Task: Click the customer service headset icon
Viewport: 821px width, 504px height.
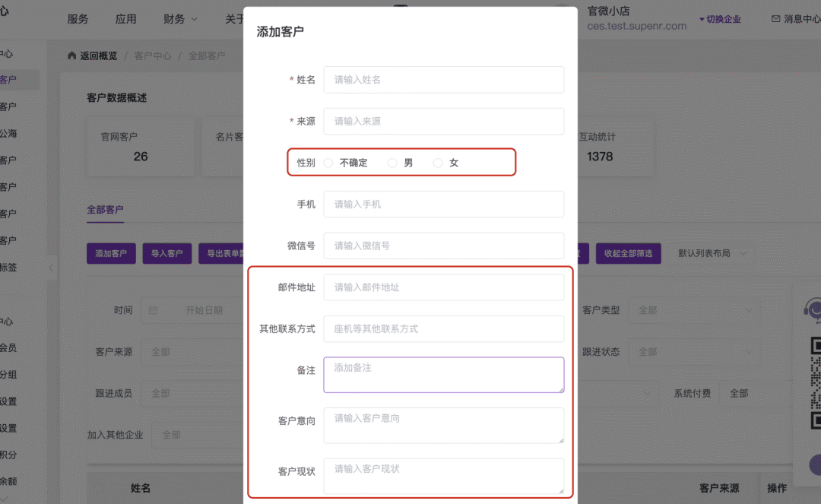Action: pos(813,311)
